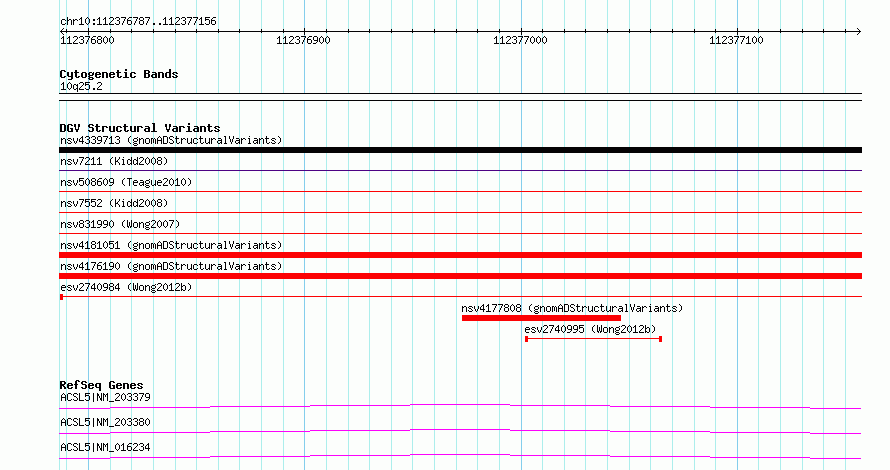The image size is (890, 470).
Task: Open the nsv7552 (Kidd2008) variant label
Action: click(x=114, y=203)
